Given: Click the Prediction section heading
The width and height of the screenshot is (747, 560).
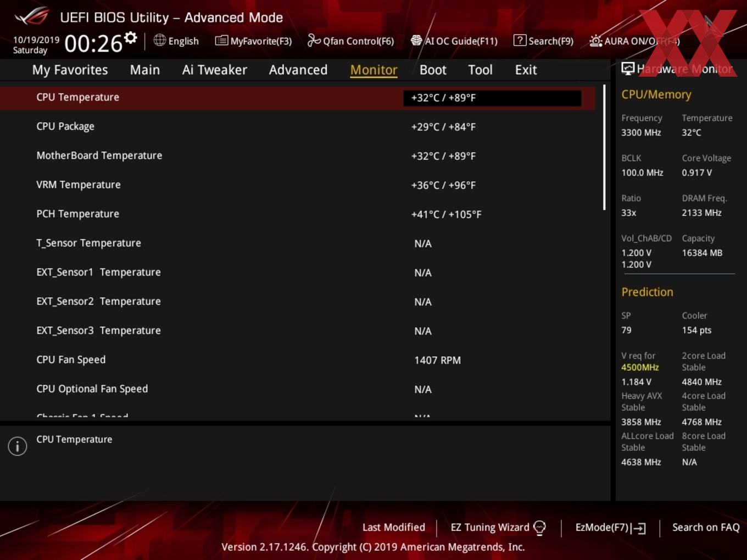Looking at the screenshot, I should [x=647, y=292].
